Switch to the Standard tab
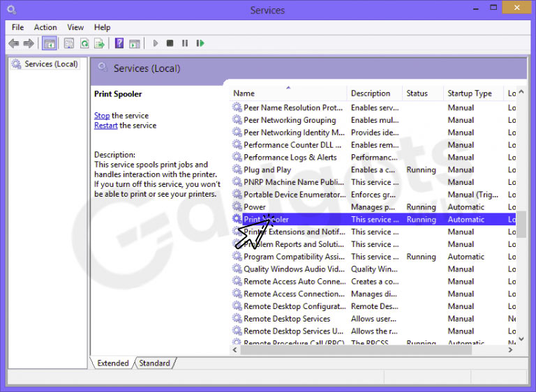The width and height of the screenshot is (536, 392). pos(154,363)
